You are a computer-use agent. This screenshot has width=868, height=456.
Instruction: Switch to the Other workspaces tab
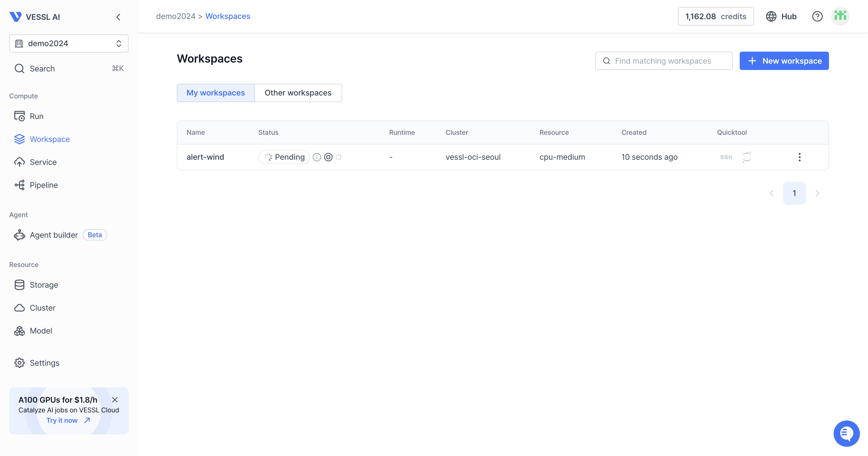pyautogui.click(x=298, y=93)
